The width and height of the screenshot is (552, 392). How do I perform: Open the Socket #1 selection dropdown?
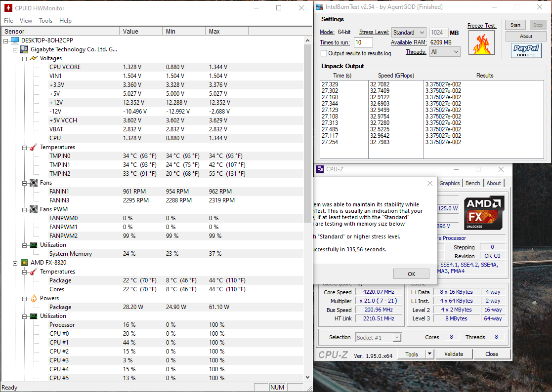point(378,338)
